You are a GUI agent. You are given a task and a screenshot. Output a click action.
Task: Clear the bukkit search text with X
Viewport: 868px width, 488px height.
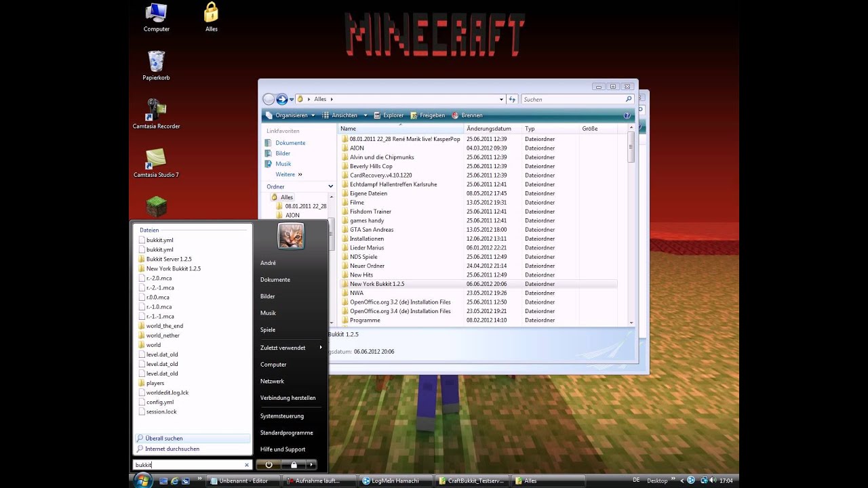pyautogui.click(x=247, y=465)
